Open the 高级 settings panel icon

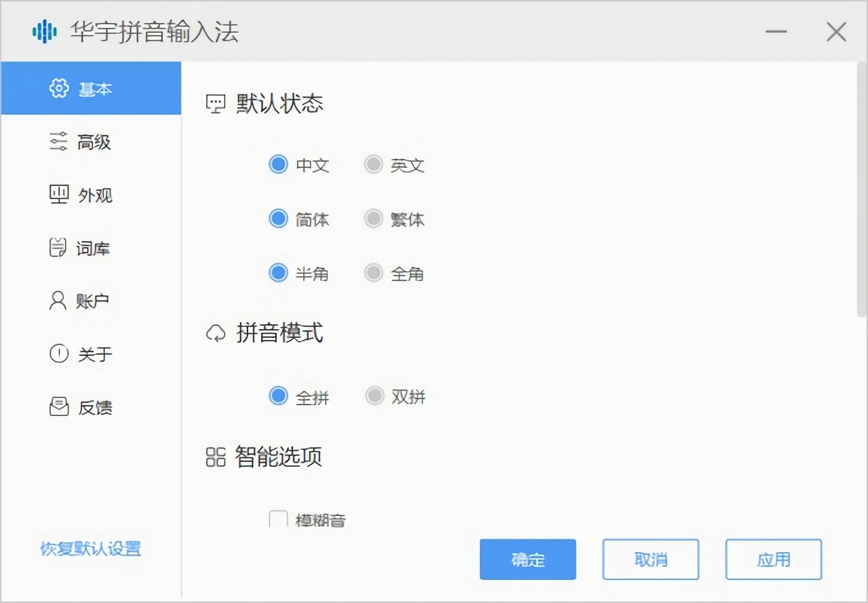tap(58, 142)
